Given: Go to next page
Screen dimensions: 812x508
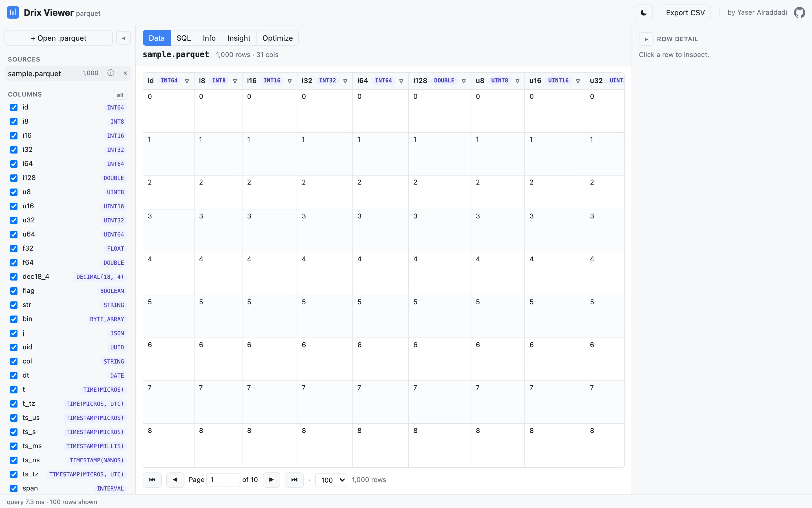Looking at the screenshot, I should click(x=272, y=480).
